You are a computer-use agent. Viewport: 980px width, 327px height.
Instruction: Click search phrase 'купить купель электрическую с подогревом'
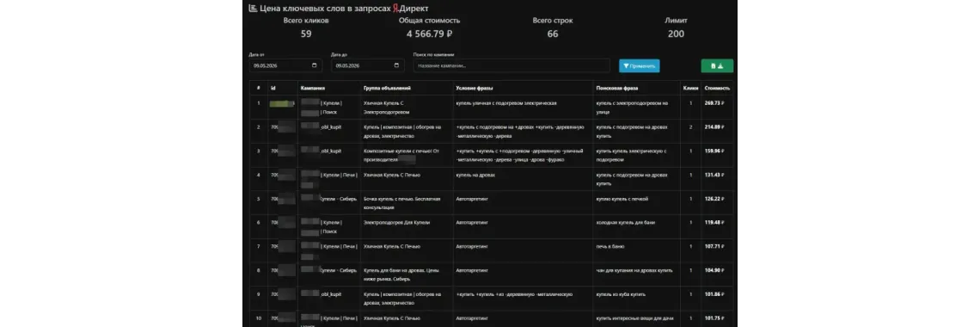click(x=632, y=155)
